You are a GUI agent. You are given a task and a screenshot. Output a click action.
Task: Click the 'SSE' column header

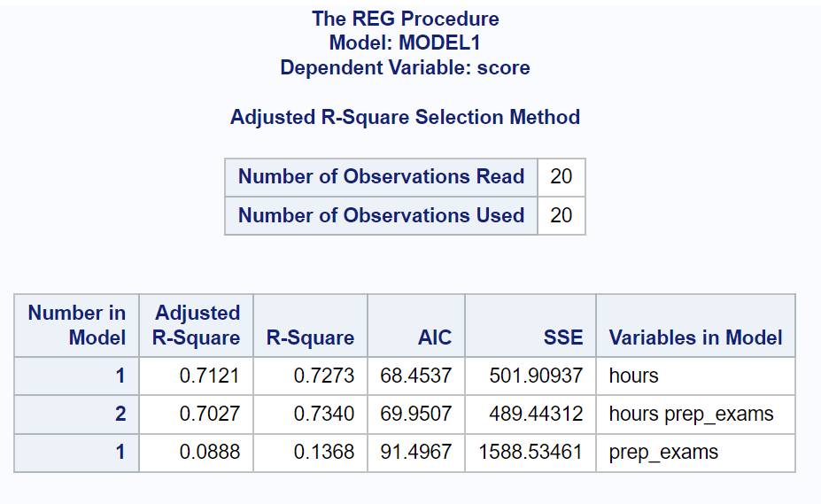pyautogui.click(x=531, y=325)
